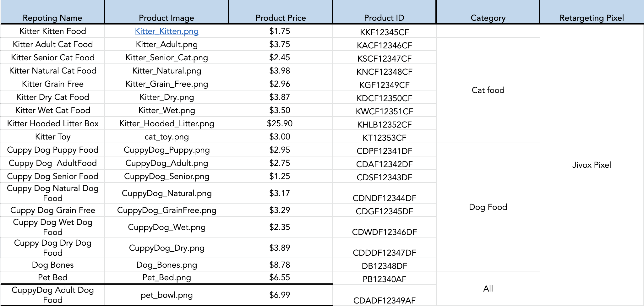
Task: Select the $25.90 price cell
Action: tap(281, 123)
